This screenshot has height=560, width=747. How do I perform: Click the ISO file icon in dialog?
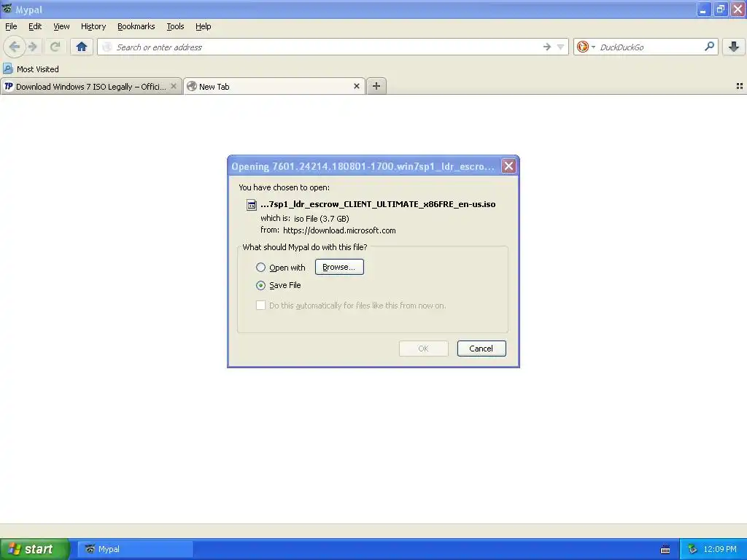click(x=252, y=205)
